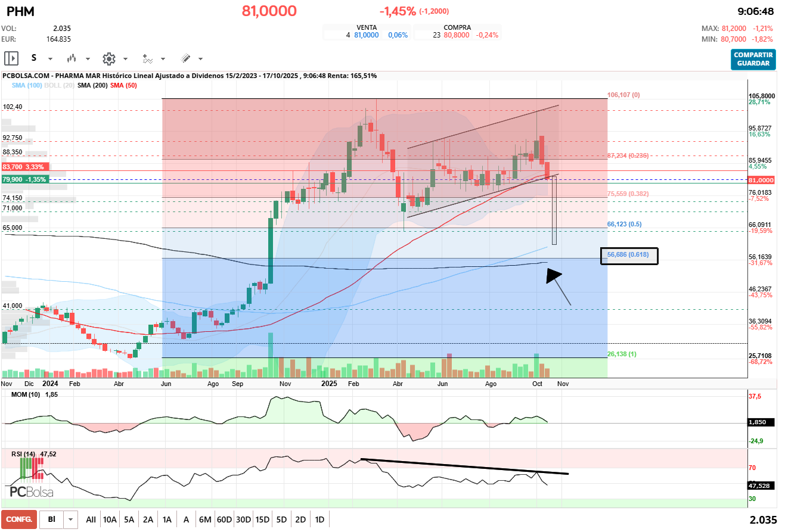Select the 1A time range tab
The height and width of the screenshot is (532, 785).
click(167, 519)
